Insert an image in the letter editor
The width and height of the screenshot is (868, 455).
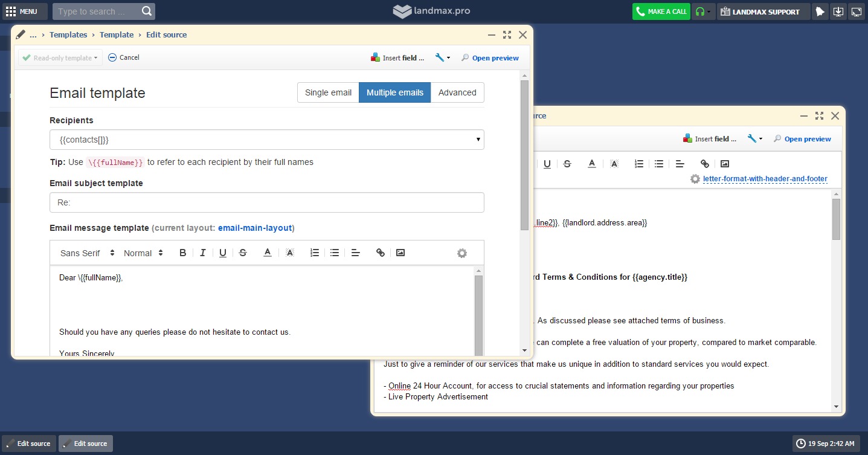(x=725, y=164)
